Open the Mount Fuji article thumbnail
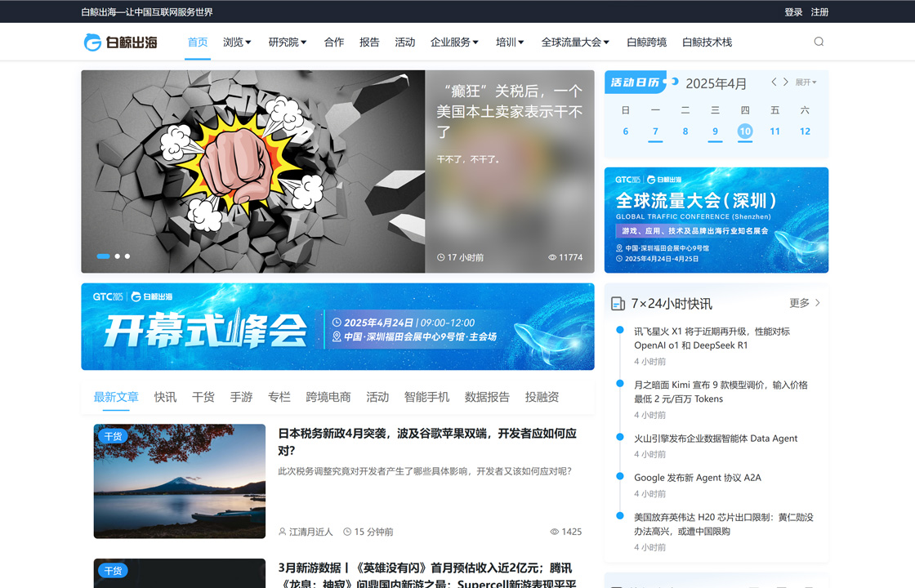 179,481
